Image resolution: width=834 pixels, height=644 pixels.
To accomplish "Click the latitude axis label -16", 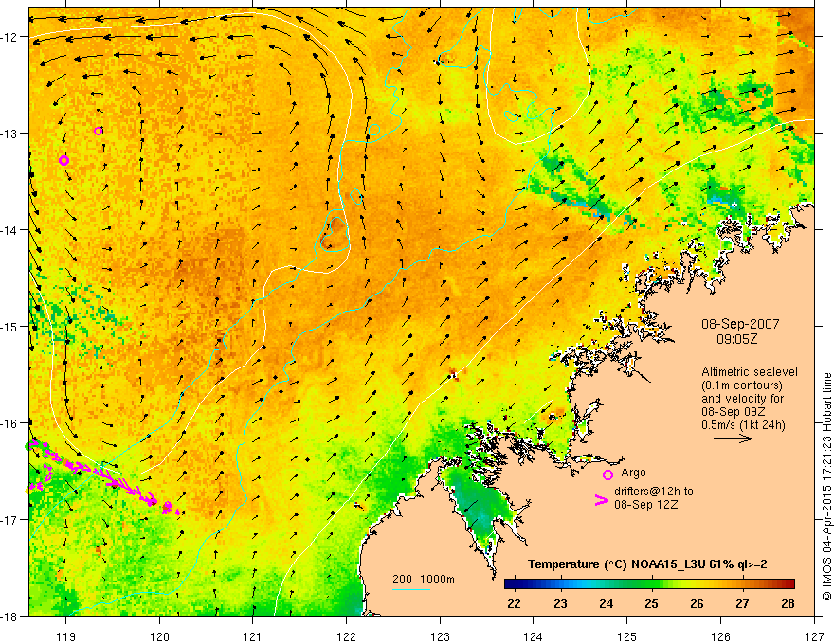I will (x=10, y=423).
